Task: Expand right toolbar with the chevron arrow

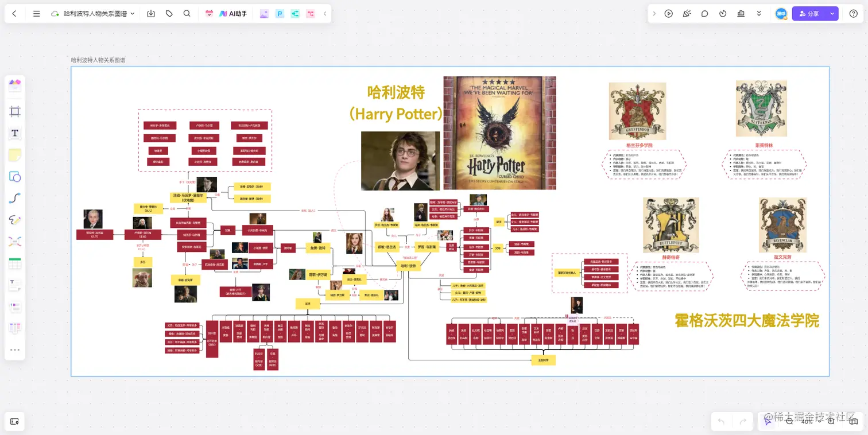Action: pyautogui.click(x=654, y=14)
